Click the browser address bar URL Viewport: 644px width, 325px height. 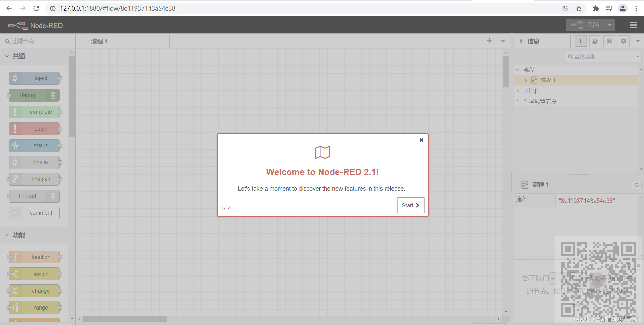click(118, 8)
